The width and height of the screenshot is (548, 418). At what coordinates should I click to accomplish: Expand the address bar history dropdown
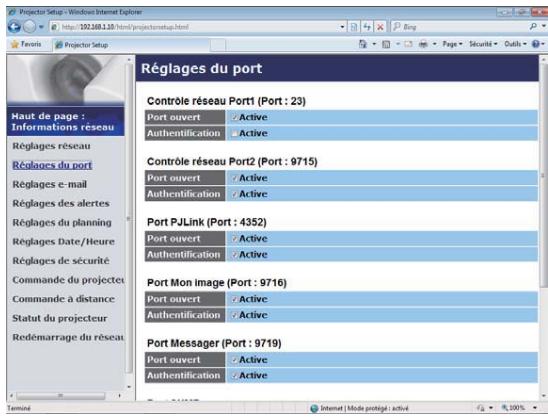click(x=342, y=27)
